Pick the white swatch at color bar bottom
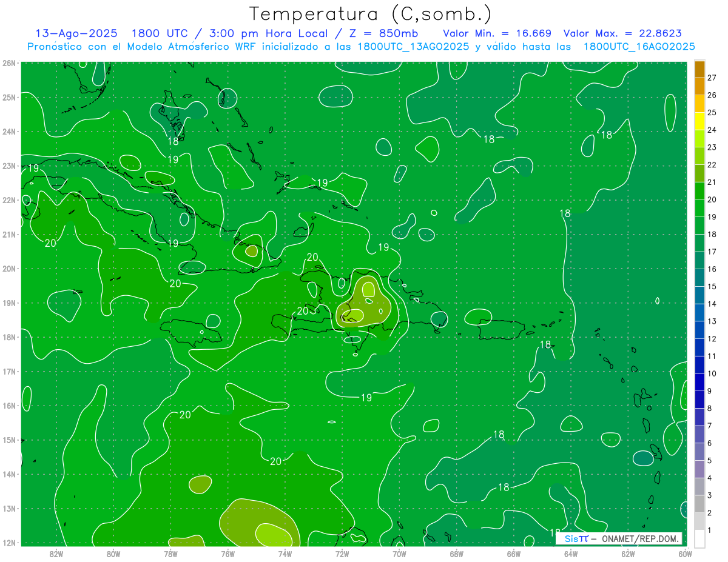728x562 pixels. (699, 539)
